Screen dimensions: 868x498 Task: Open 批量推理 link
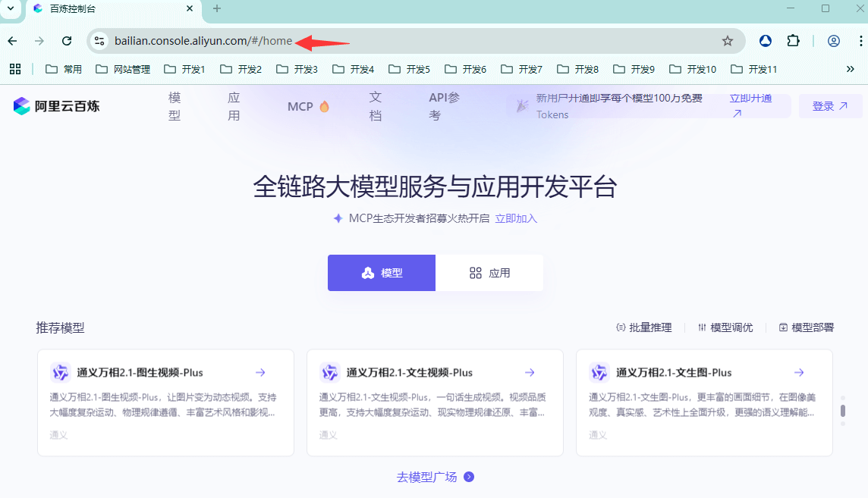click(x=644, y=327)
